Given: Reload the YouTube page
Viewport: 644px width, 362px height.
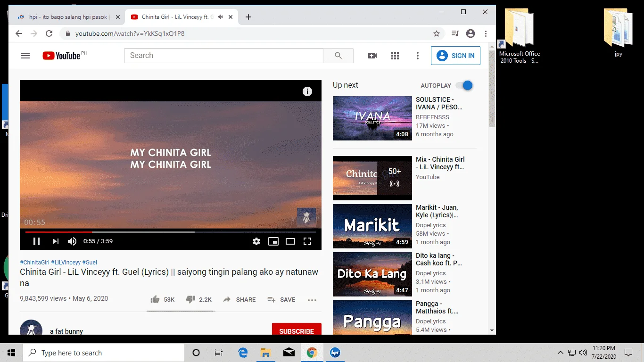Looking at the screenshot, I should (49, 33).
